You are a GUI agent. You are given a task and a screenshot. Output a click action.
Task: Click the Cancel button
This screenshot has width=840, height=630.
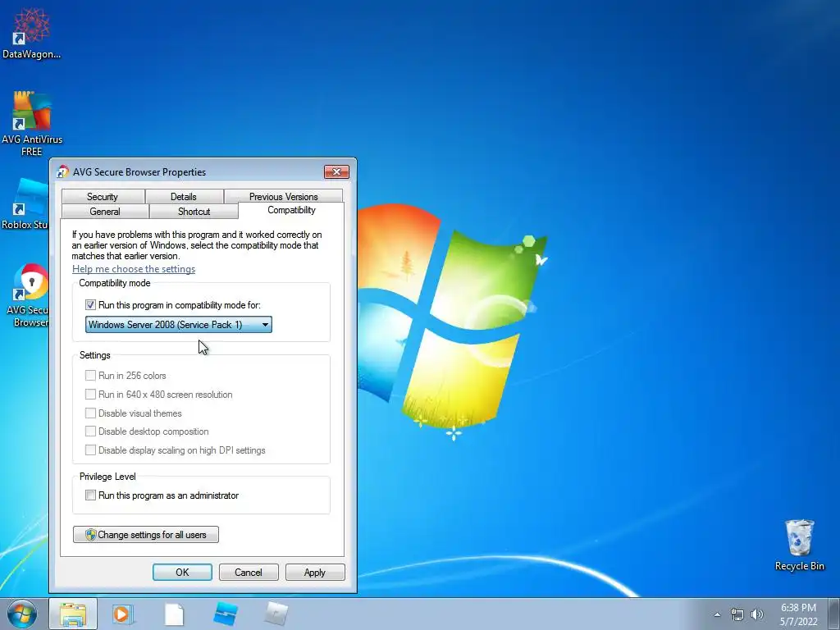249,572
